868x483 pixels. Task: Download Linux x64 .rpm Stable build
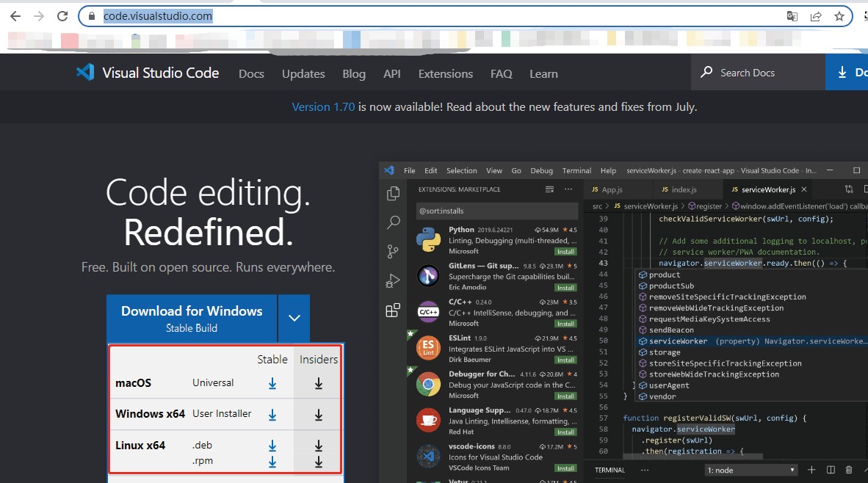(x=272, y=462)
